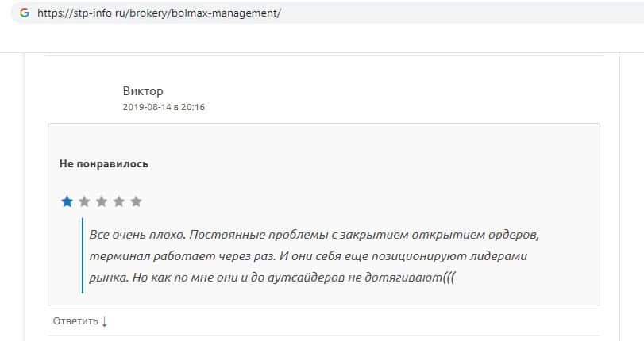This screenshot has width=644, height=341.
Task: Click the down arrow beside Ответить
Action: pyautogui.click(x=105, y=321)
